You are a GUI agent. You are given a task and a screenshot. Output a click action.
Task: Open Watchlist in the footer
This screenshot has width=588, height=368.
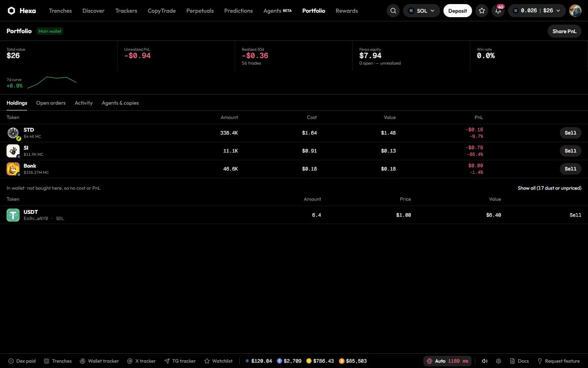[x=218, y=361]
